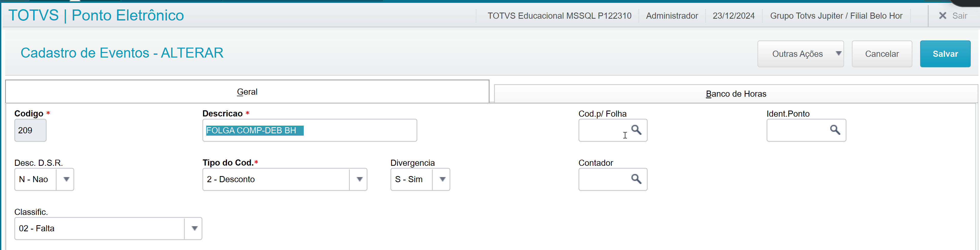Expand the Outras Ações menu arrow
The width and height of the screenshot is (980, 250).
pos(838,54)
